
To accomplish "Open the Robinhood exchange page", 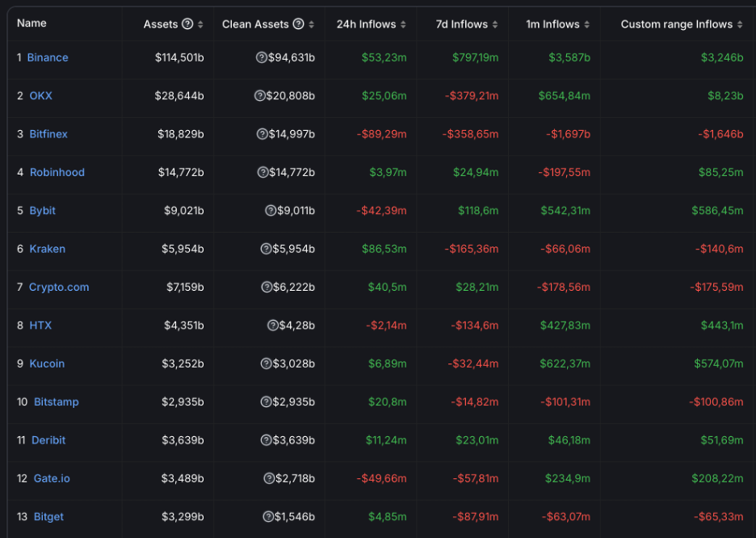I will pyautogui.click(x=57, y=172).
